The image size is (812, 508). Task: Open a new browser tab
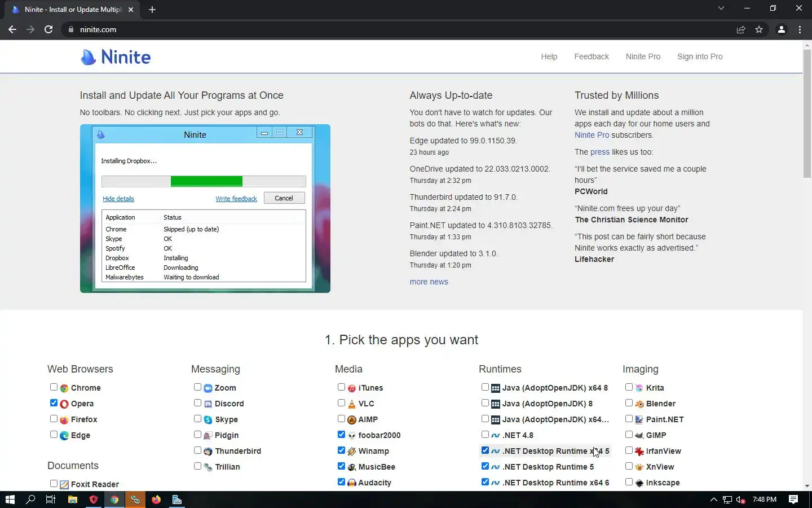pos(152,10)
